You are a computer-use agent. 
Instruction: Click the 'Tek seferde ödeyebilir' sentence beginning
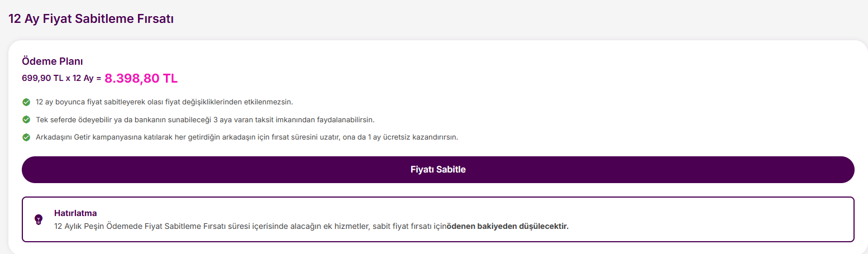(73, 119)
